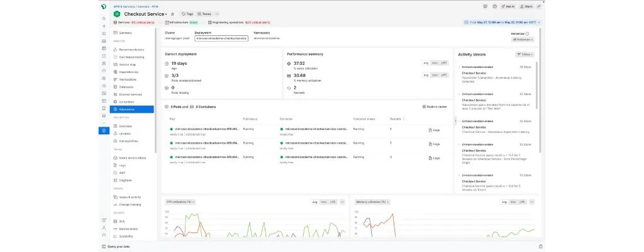This screenshot has width=644, height=252.
Task: Select avg on Memory utilization chart
Action: click(x=504, y=202)
